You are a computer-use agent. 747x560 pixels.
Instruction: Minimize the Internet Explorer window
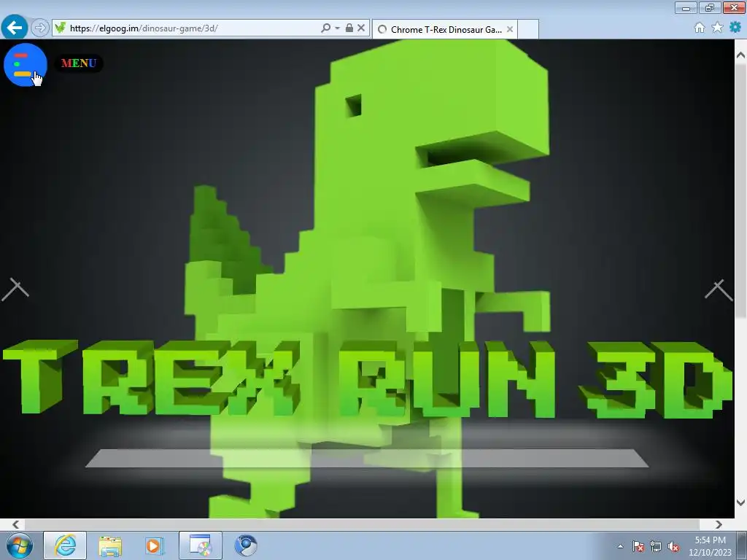click(686, 7)
